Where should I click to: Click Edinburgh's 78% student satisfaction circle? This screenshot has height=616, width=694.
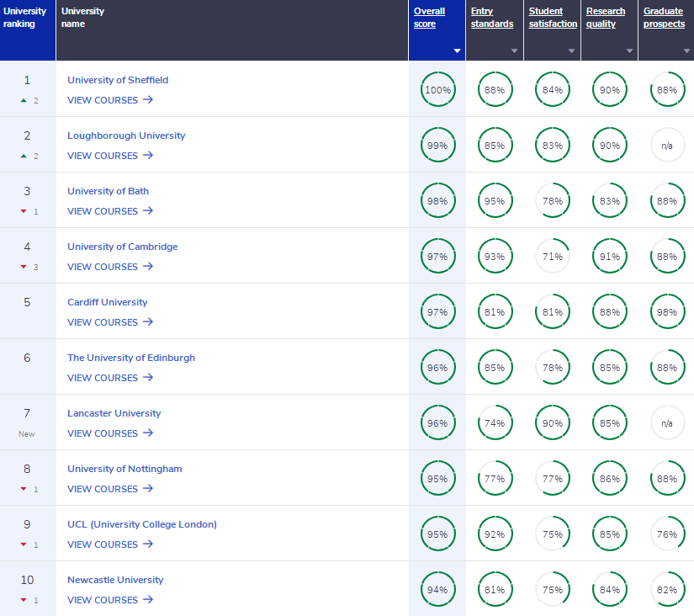(x=553, y=367)
